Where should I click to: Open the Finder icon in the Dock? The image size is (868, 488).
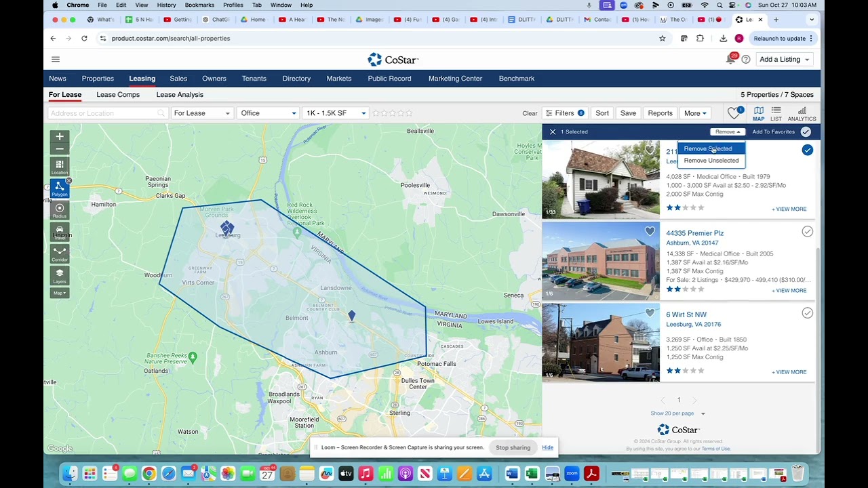click(x=70, y=473)
